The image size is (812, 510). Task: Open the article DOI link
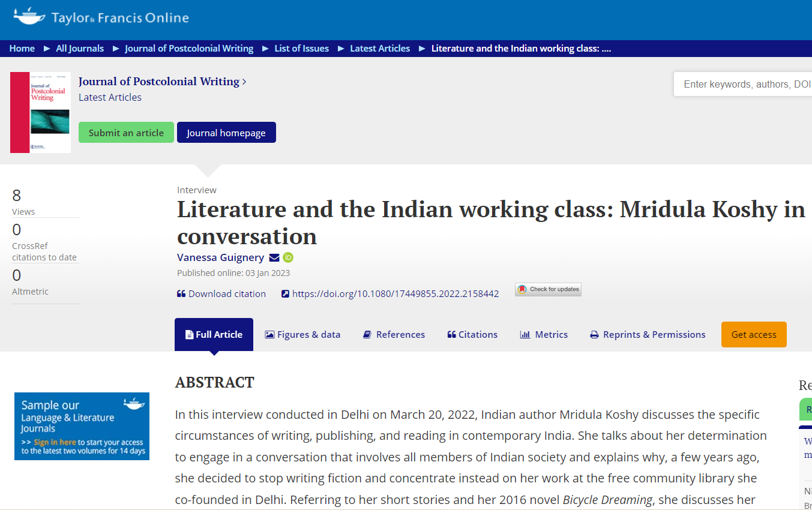tap(395, 293)
